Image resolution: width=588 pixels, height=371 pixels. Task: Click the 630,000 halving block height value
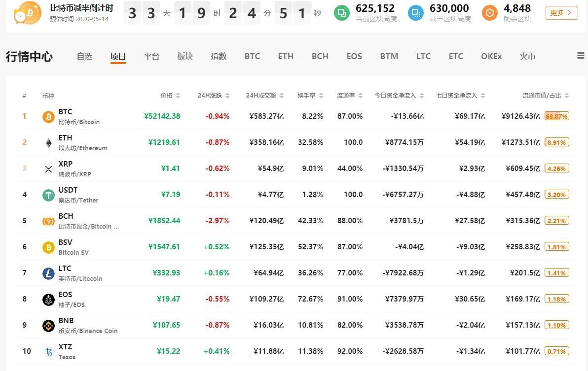[x=449, y=8]
